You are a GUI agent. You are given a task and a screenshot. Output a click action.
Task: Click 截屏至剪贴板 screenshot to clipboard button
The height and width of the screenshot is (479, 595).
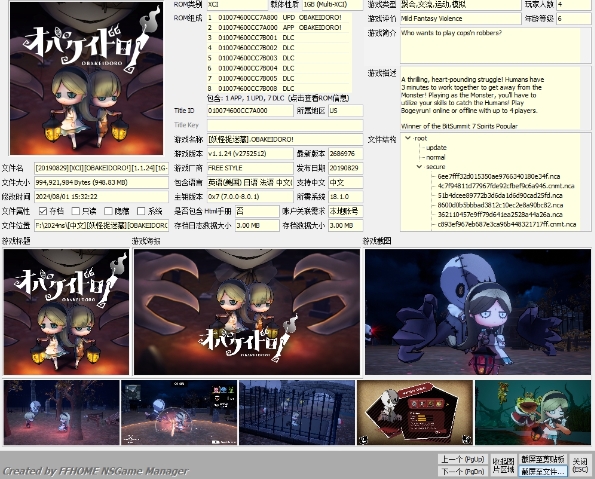pos(543,459)
